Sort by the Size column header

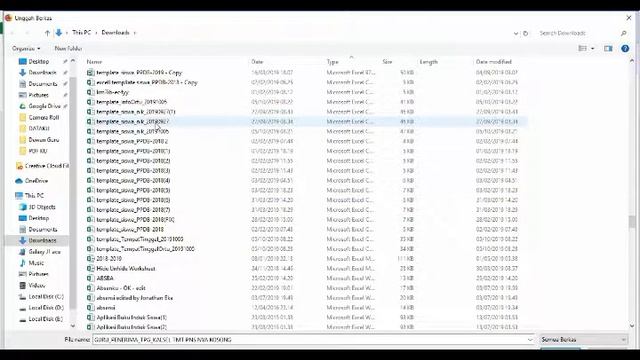[387, 62]
